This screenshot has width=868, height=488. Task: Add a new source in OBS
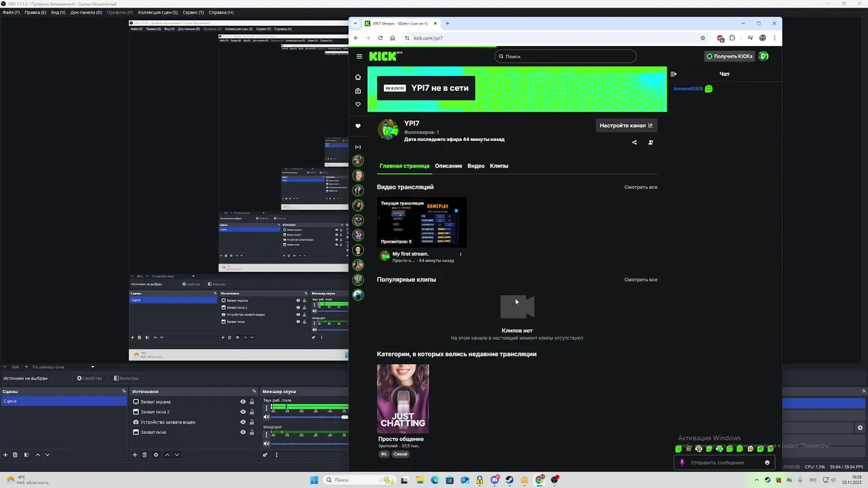135,455
